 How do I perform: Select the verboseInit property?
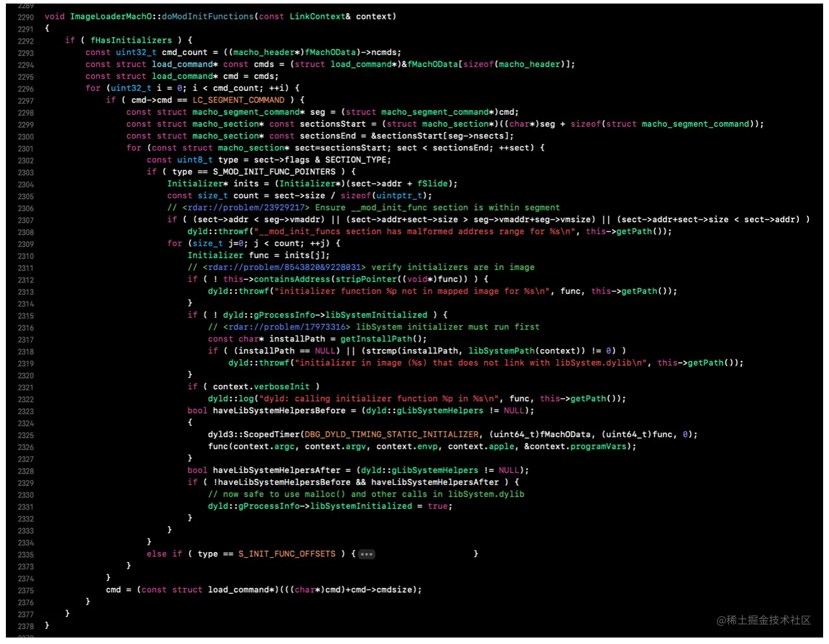click(x=282, y=387)
